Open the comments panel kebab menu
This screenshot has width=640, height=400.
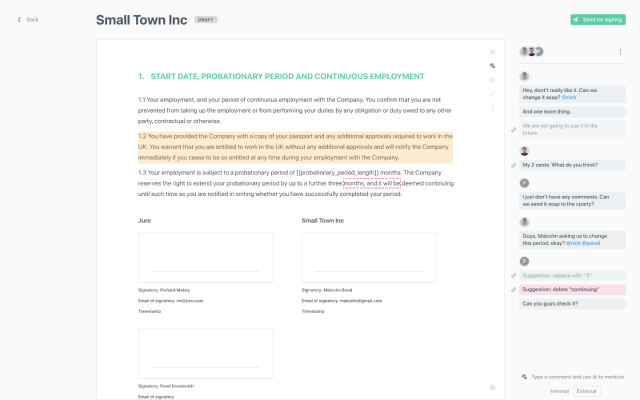(620, 51)
